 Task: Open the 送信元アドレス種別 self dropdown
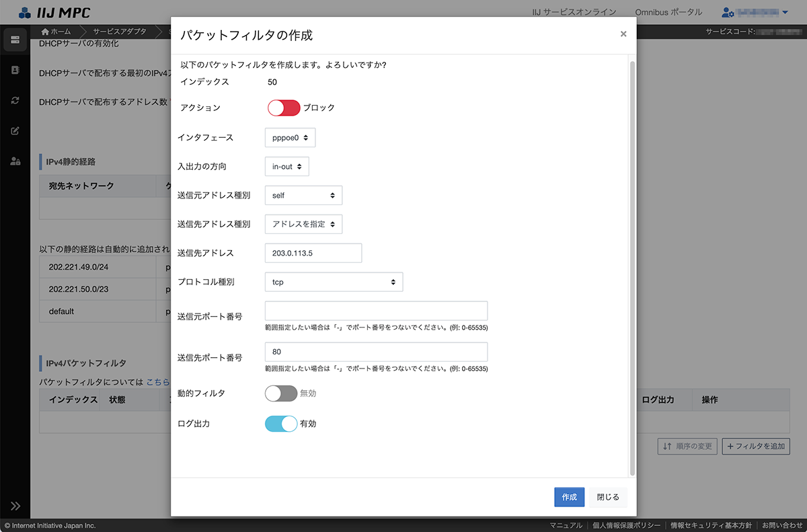point(303,195)
